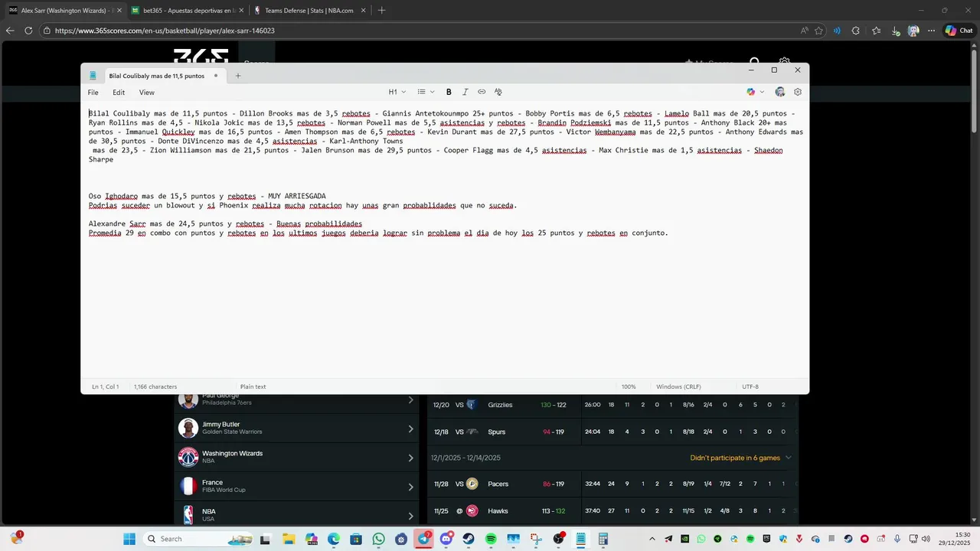Viewport: 980px width, 551px height.
Task: Expand the Copilot options arrow in Notepad
Action: click(760, 92)
